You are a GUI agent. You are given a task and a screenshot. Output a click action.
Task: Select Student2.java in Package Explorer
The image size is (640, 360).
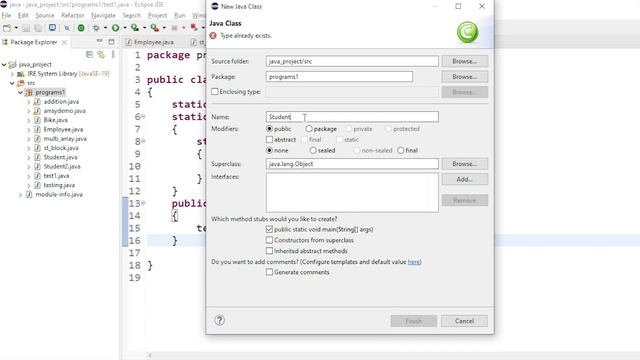[x=62, y=167]
